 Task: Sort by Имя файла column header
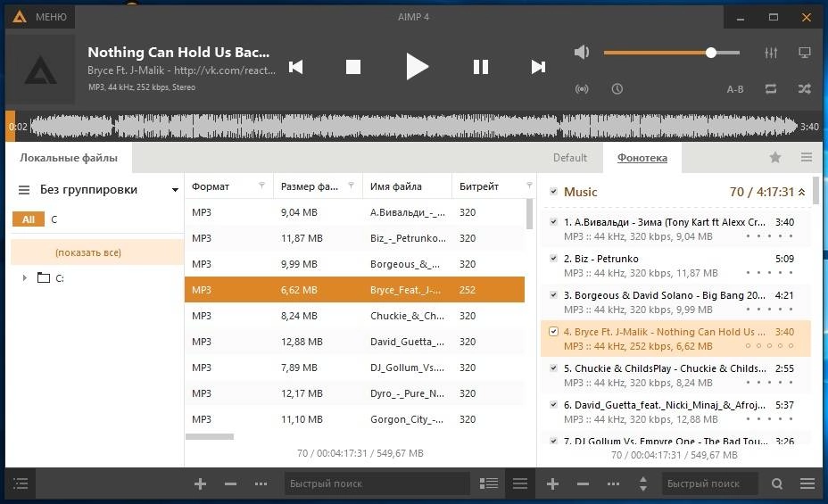(407, 186)
